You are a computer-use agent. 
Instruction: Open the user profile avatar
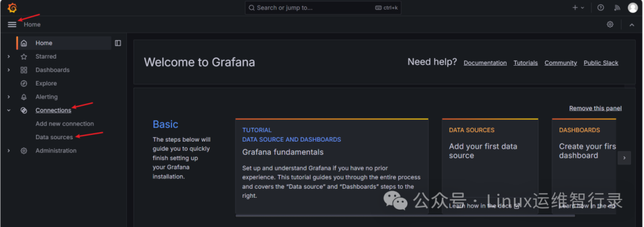click(x=633, y=8)
